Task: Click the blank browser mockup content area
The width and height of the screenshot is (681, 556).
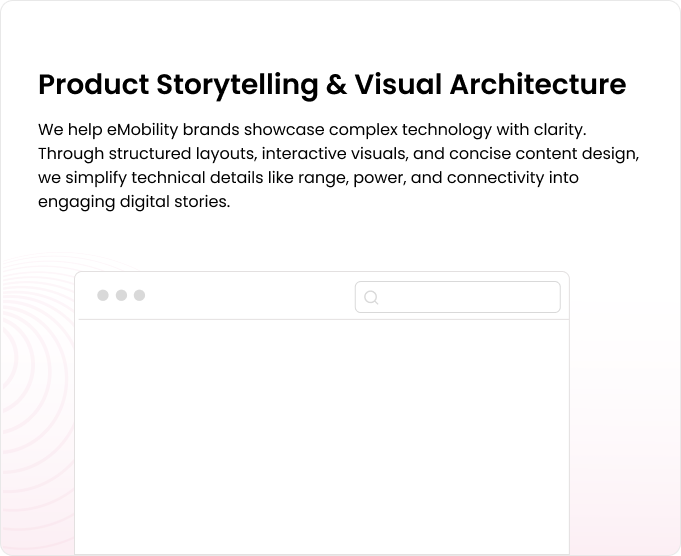Action: [322, 435]
